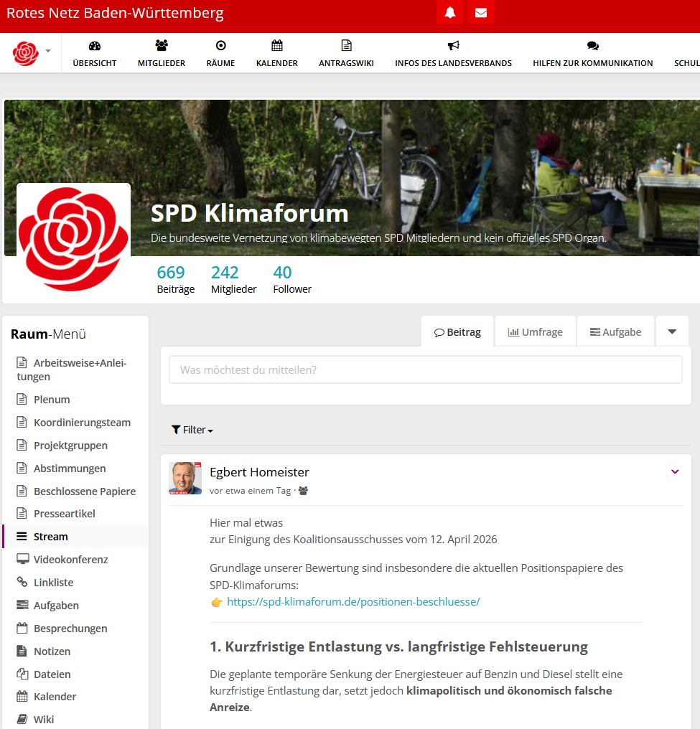
Task: Expand more post types caret
Action: 672,331
